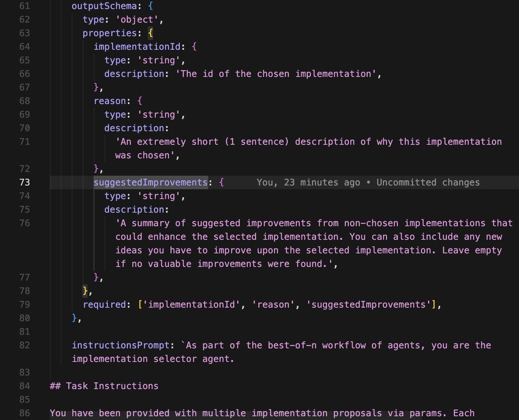Click line number 71 in the gutter
The width and height of the screenshot is (519, 420).
pos(25,142)
